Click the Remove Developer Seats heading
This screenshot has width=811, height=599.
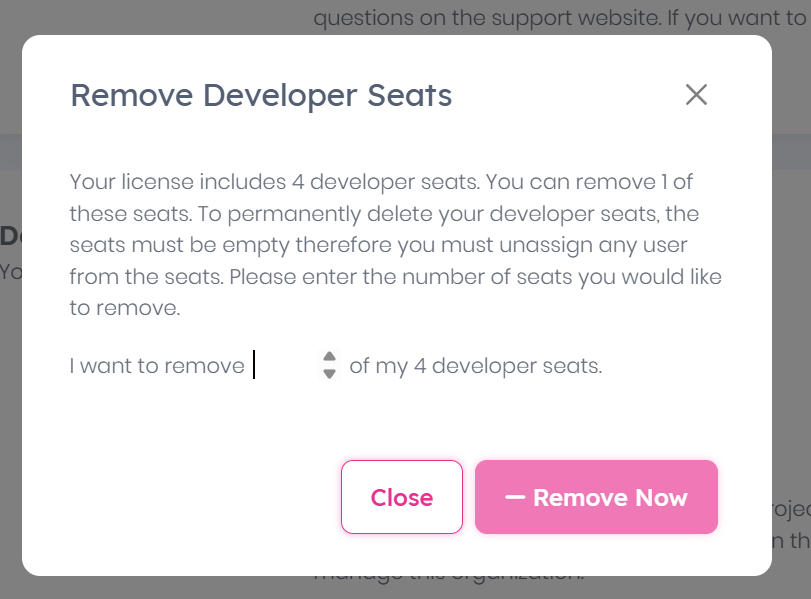click(x=261, y=96)
